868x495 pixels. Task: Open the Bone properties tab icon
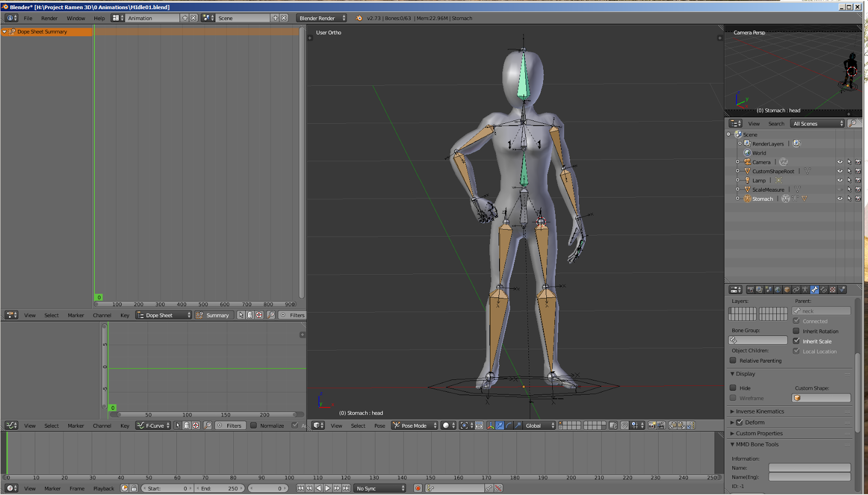point(814,290)
